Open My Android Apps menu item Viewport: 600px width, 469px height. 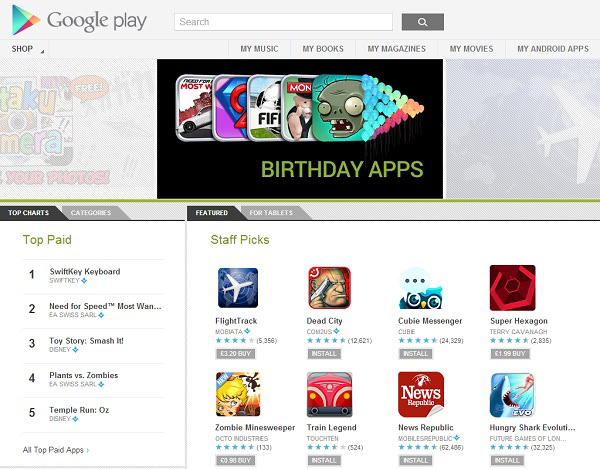(553, 49)
